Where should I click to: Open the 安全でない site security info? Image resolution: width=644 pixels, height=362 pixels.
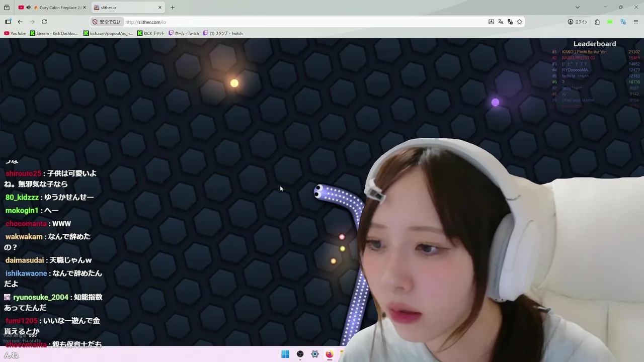tap(107, 22)
